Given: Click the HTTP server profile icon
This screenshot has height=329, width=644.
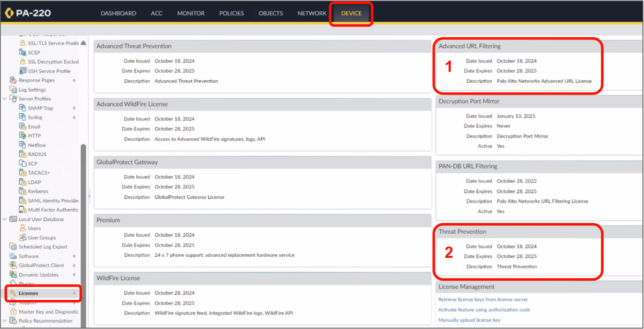Looking at the screenshot, I should point(22,135).
